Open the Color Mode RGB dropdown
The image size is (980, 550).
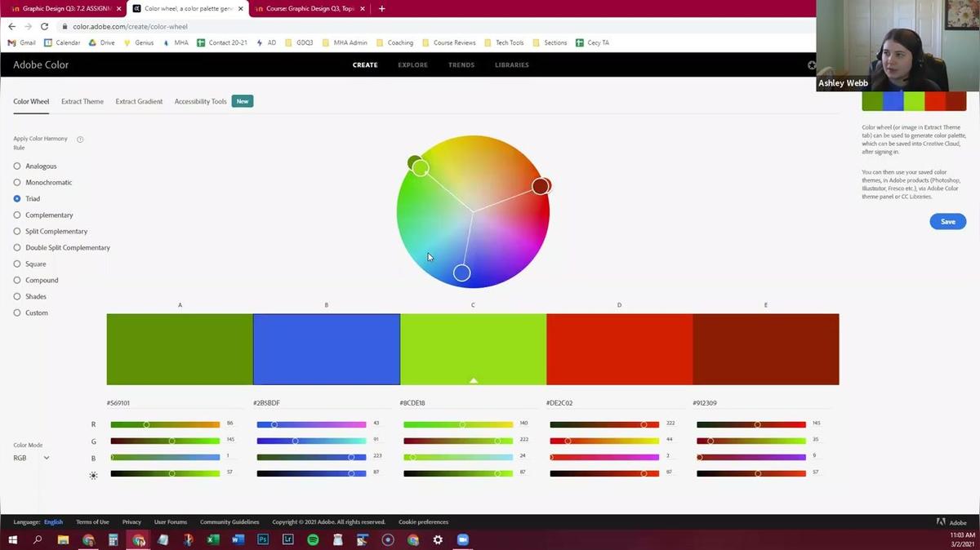coord(31,458)
